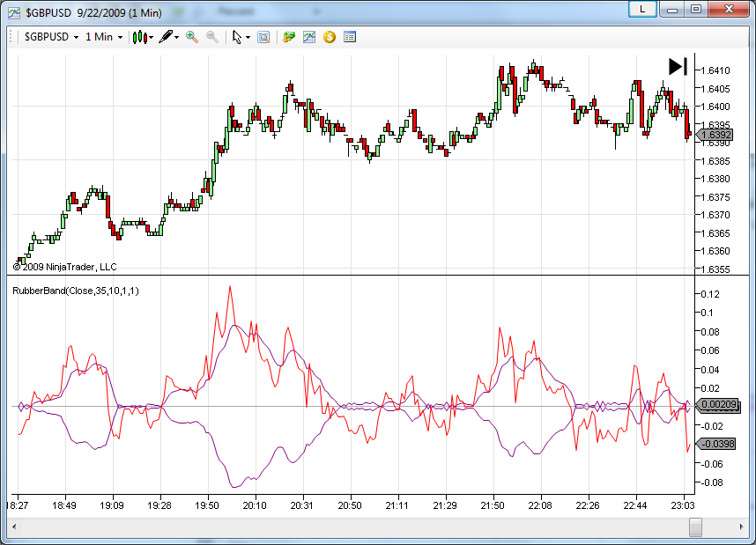The image size is (756, 545).
Task: Click the 0.12 indicator axis label
Action: pos(709,294)
